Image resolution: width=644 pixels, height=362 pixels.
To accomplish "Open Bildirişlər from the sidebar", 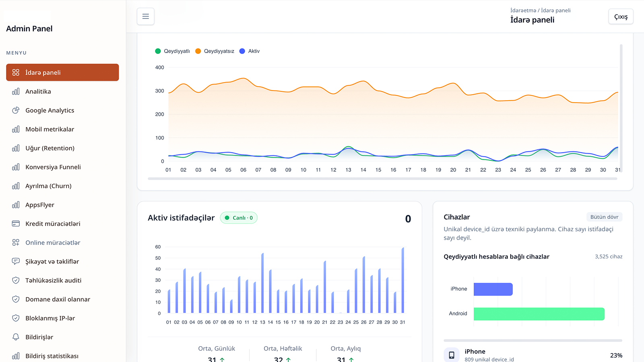I will (x=62, y=337).
